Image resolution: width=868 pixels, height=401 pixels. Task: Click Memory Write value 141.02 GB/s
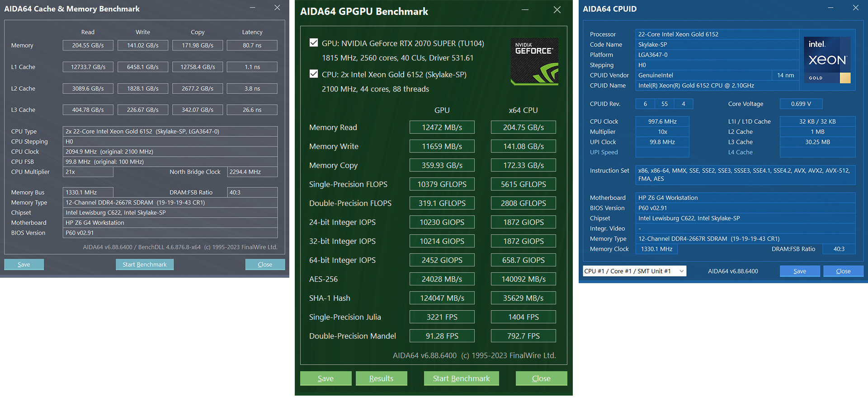tap(143, 45)
